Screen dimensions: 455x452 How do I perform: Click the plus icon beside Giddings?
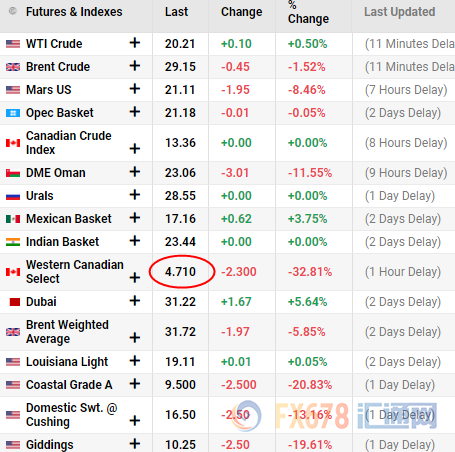tap(135, 444)
